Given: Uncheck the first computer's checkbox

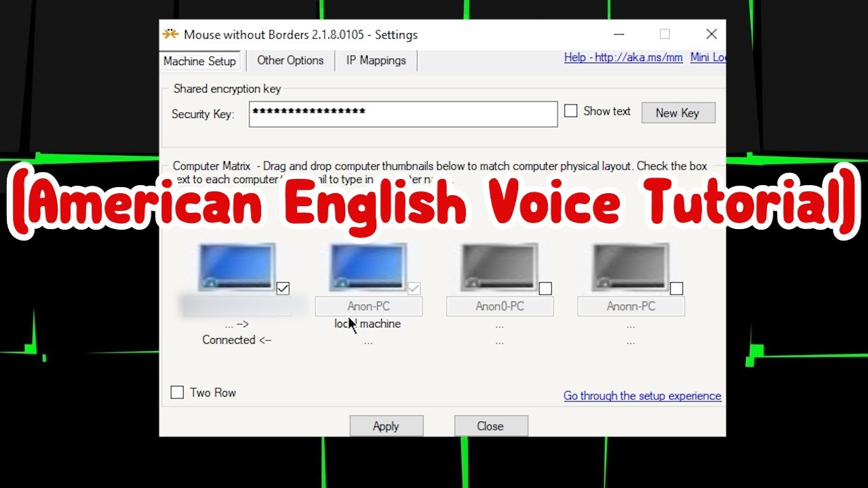Looking at the screenshot, I should point(283,289).
